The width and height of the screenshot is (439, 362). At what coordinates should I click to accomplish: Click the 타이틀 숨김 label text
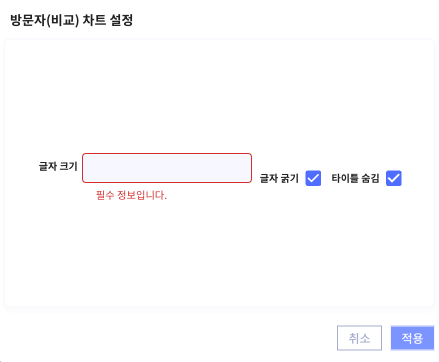click(x=355, y=178)
